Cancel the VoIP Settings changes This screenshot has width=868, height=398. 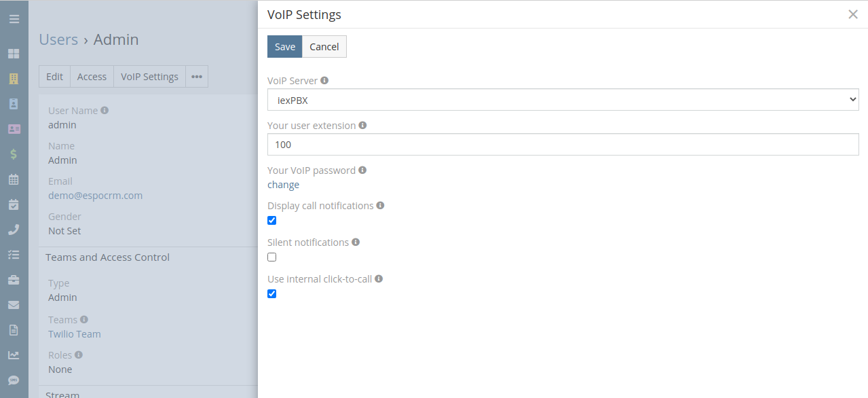click(x=324, y=46)
